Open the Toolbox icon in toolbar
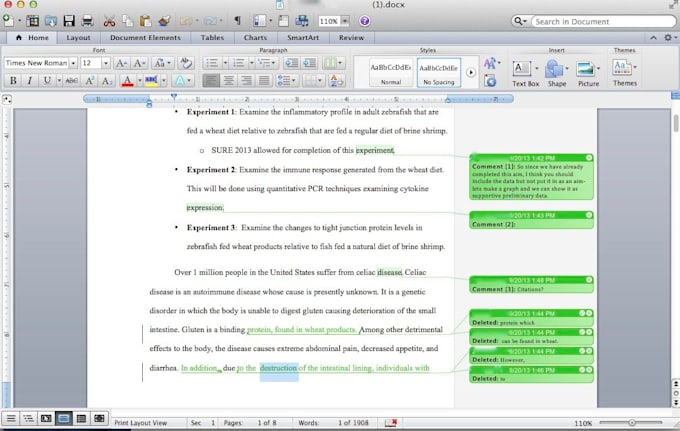 click(x=284, y=21)
